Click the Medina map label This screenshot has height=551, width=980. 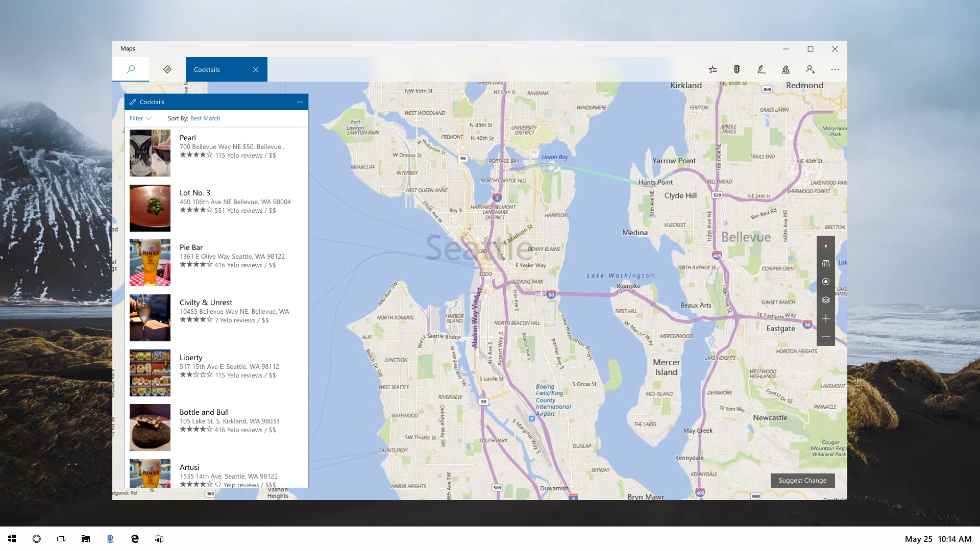(635, 233)
